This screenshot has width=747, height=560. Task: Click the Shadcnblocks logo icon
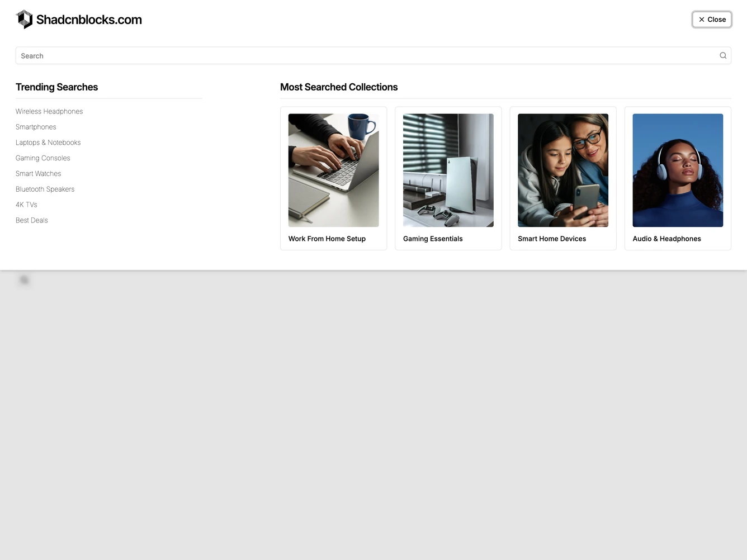(24, 20)
